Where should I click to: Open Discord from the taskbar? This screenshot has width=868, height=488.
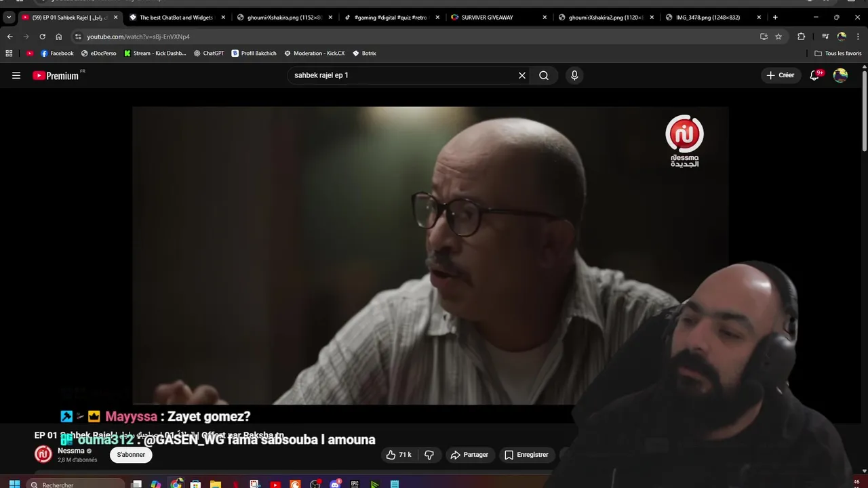click(335, 484)
